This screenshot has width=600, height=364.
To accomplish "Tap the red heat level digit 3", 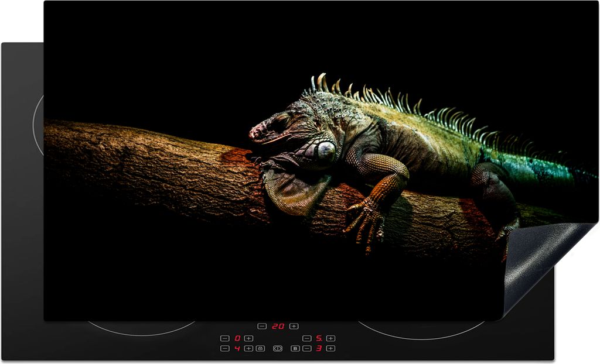I will (x=319, y=348).
